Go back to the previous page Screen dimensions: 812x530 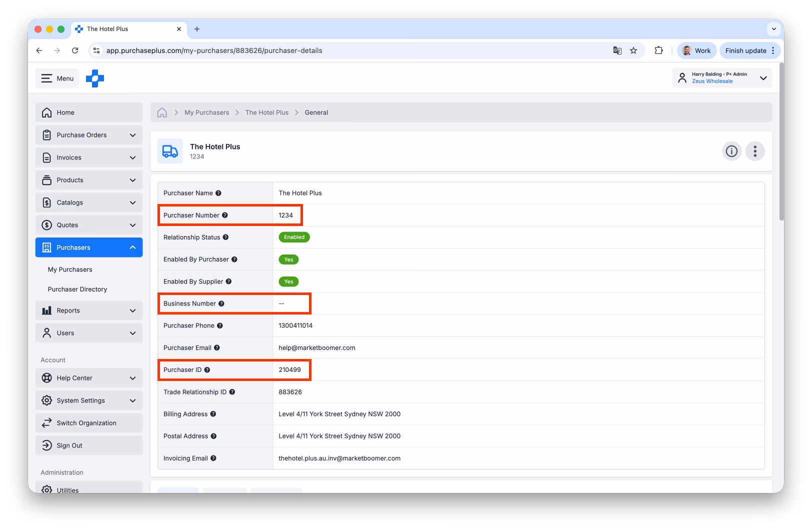(x=39, y=50)
